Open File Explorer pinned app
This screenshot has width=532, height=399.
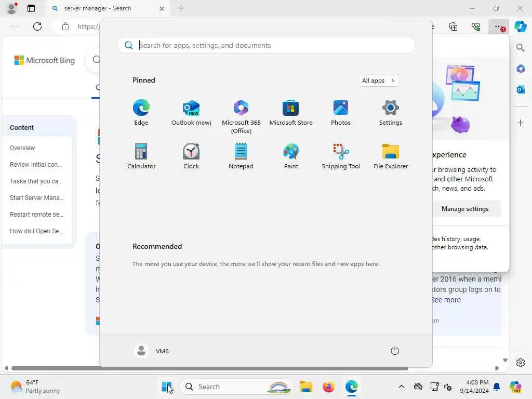tap(391, 156)
